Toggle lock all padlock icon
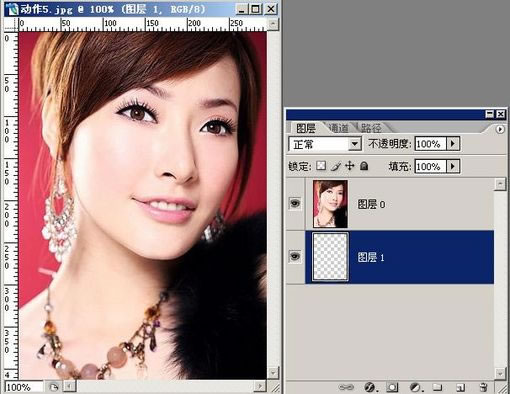Screen dimensions: 510x394 pos(364,166)
